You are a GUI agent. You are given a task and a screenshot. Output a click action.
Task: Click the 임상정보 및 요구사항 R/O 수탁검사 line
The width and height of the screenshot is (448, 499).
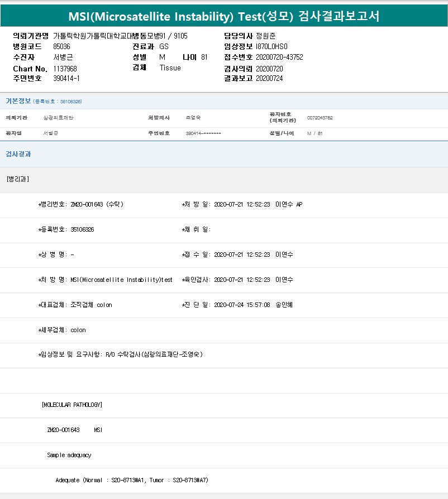120,355
